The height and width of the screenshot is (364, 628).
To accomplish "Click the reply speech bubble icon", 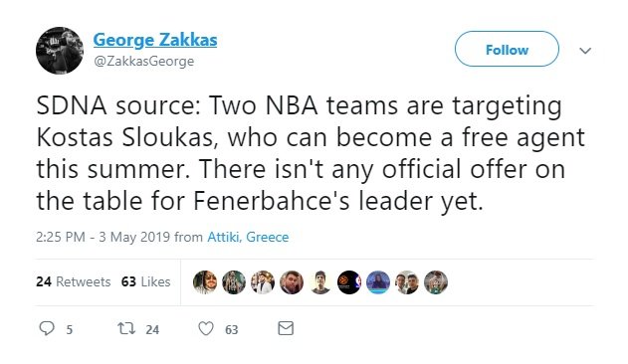I will coord(47,328).
